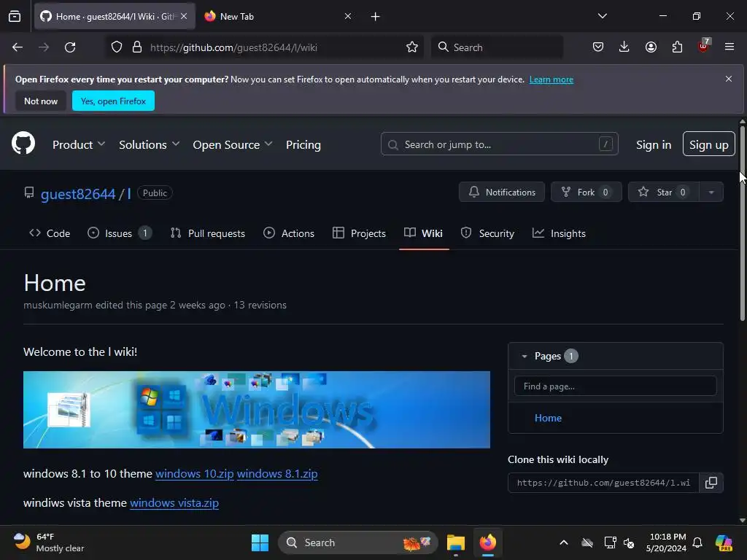747x560 pixels.
Task: Open weather widget showing 64°F
Action: [48, 542]
